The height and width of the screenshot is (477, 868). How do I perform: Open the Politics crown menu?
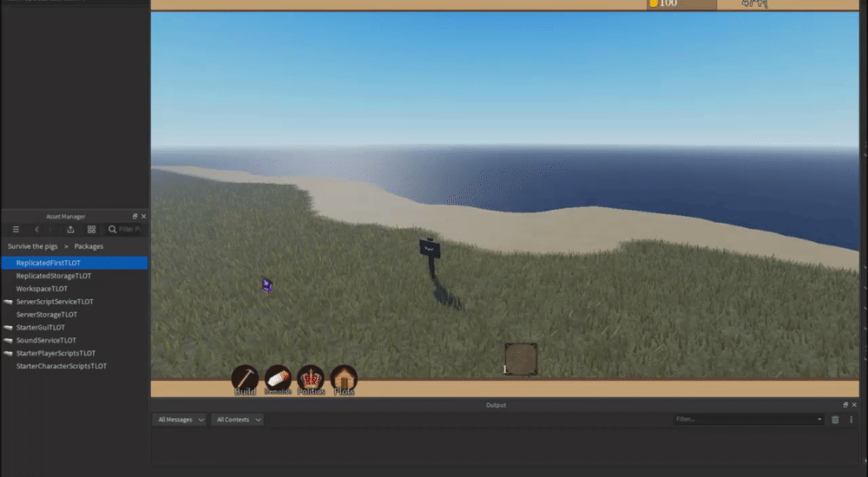pyautogui.click(x=311, y=380)
